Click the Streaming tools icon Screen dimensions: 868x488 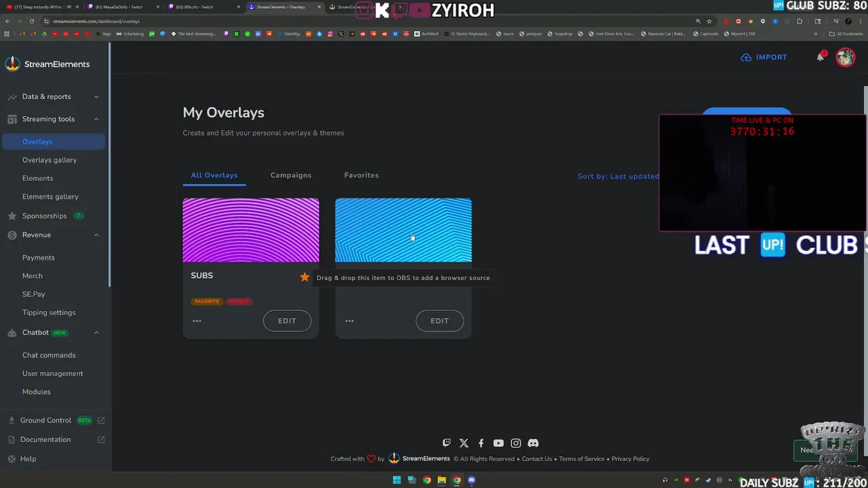[12, 119]
